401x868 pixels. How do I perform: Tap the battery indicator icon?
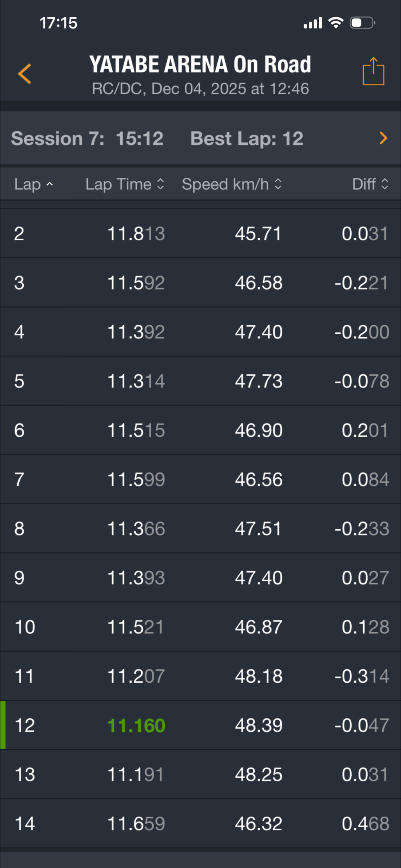pos(362,22)
